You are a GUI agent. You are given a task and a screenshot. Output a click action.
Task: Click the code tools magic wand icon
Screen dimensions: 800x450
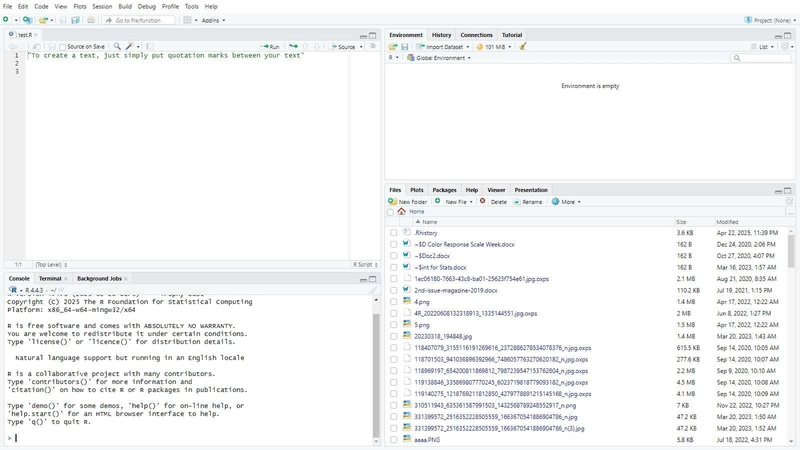pos(130,46)
